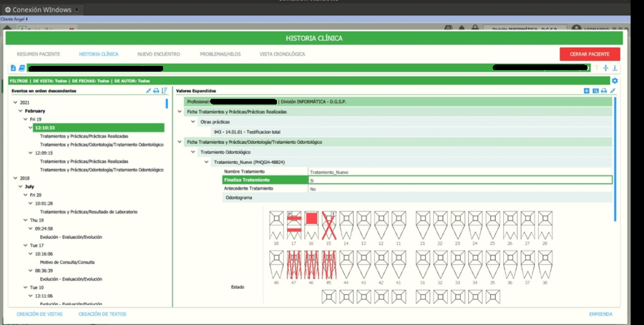Open the Vista Cronológica tab
This screenshot has height=325, width=644.
(x=282, y=54)
